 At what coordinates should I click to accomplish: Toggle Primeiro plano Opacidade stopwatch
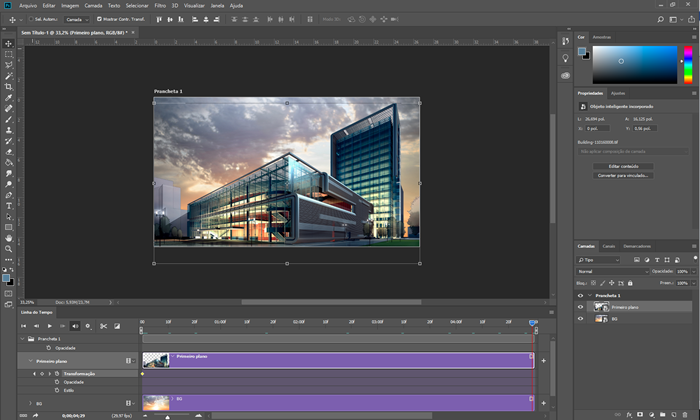(x=57, y=382)
